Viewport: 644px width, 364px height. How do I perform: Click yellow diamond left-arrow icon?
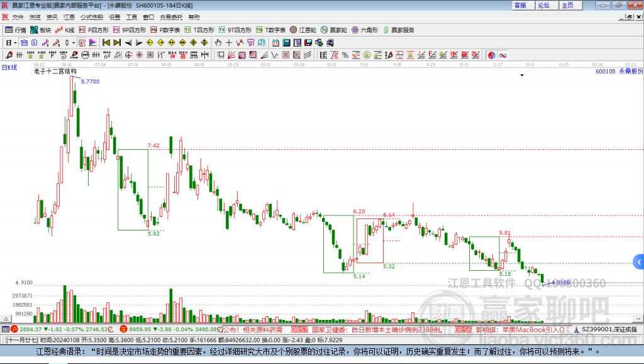coord(150,43)
